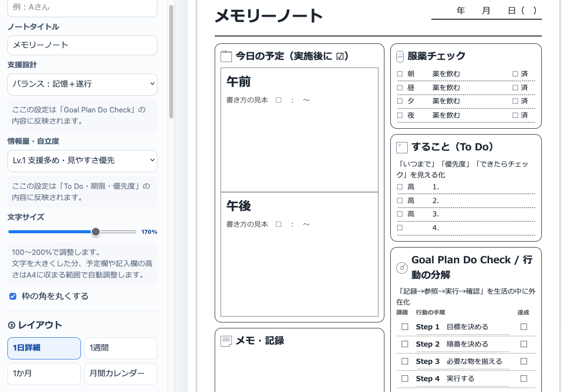The height and width of the screenshot is (392, 568).
Task: Click the calendar icon beside 今日の予定
Action: (226, 56)
